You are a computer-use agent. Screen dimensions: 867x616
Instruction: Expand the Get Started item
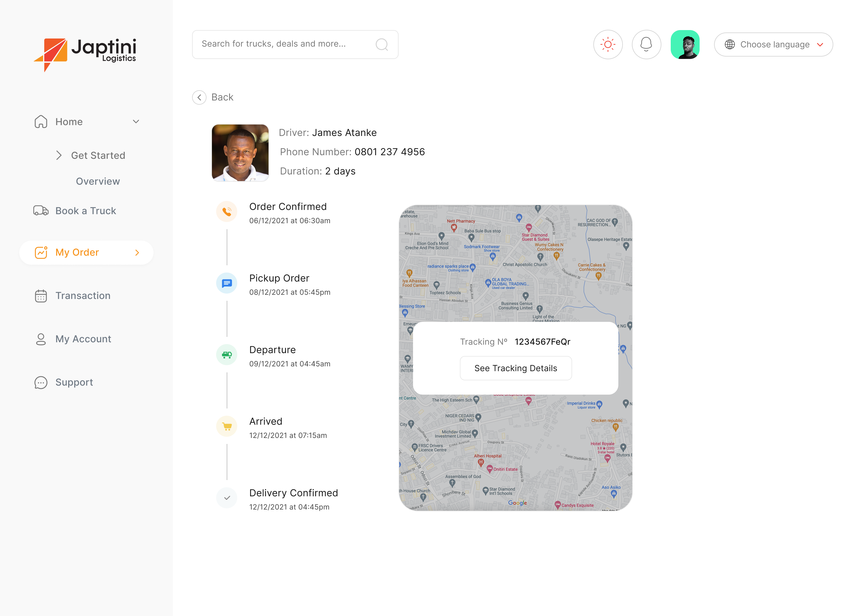[90, 155]
